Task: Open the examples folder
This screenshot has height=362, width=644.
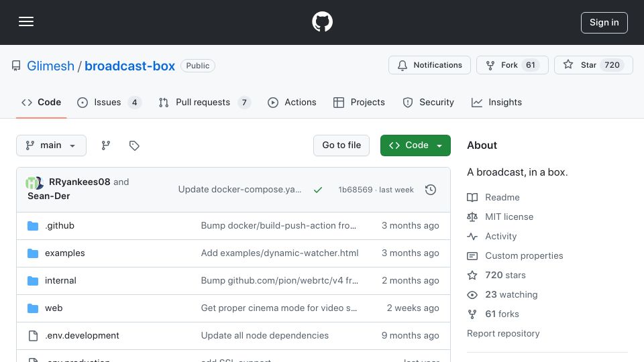Action: (65, 253)
